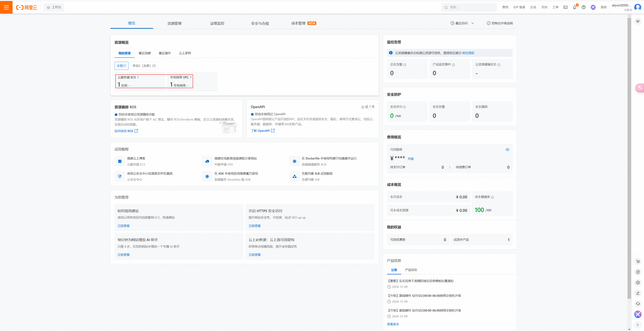
Task: Switch to 安全与合规 tab
Action: tap(260, 23)
